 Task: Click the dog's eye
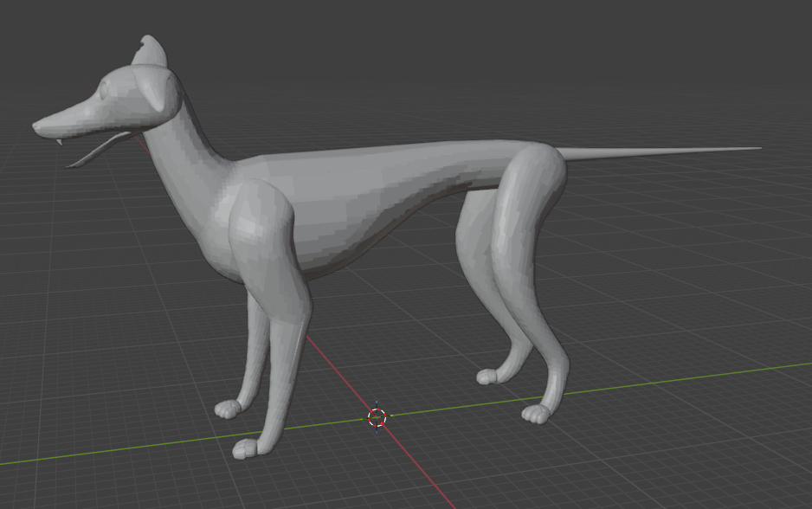click(106, 87)
